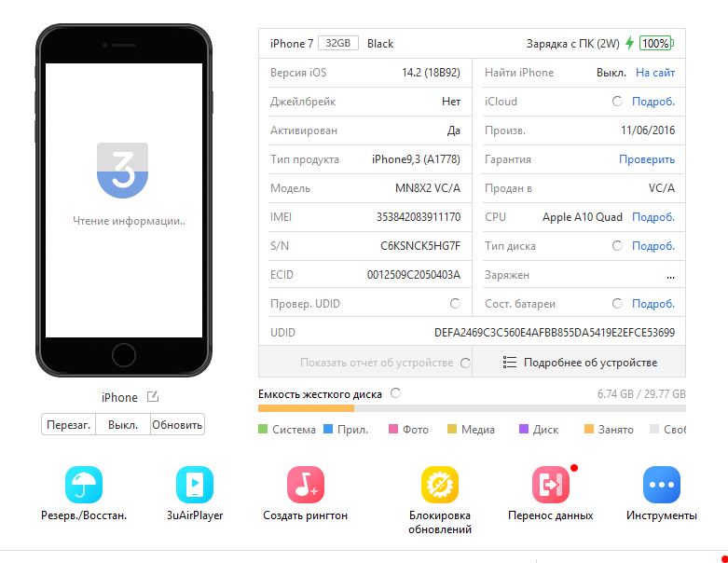Click the iPhone 7 device title
The height and width of the screenshot is (563, 728).
(292, 44)
